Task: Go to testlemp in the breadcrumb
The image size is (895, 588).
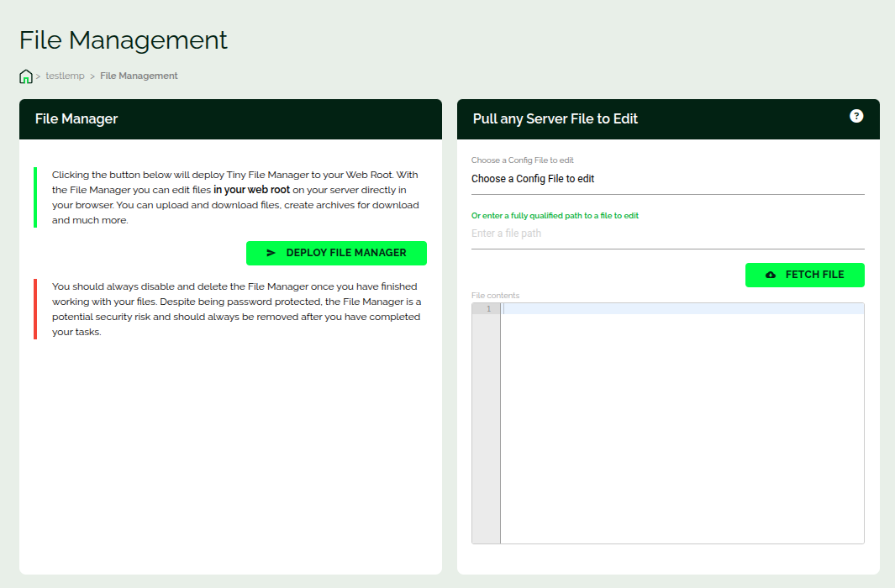Action: (x=65, y=76)
